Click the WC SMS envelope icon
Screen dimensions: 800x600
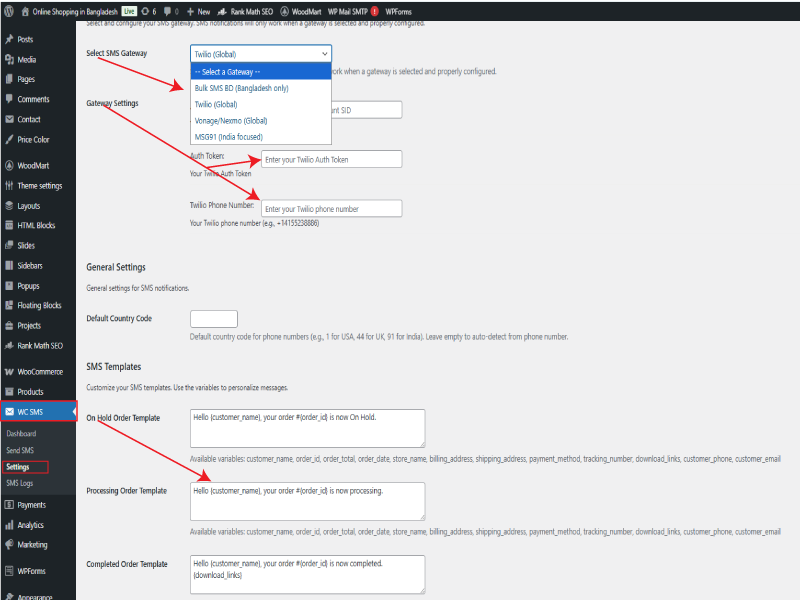point(9,412)
